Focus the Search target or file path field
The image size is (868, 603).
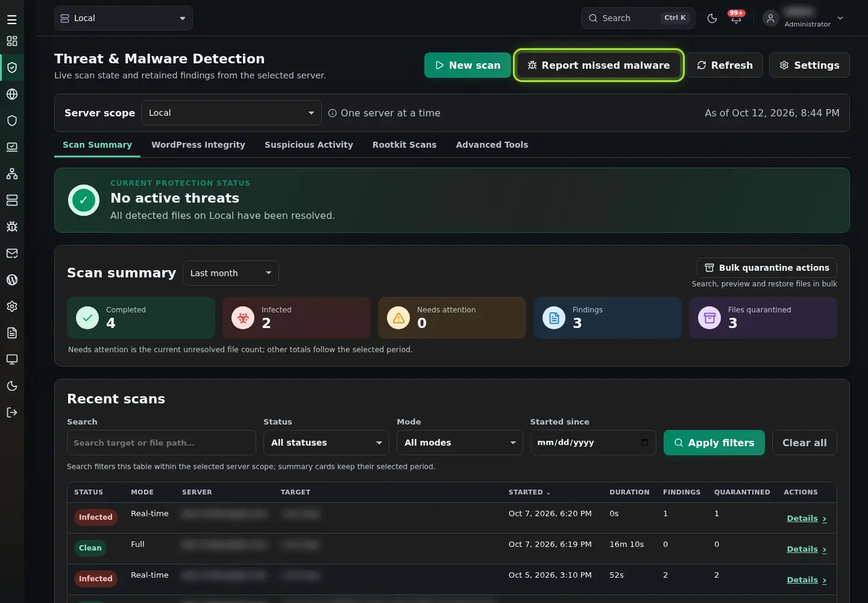[x=162, y=443]
